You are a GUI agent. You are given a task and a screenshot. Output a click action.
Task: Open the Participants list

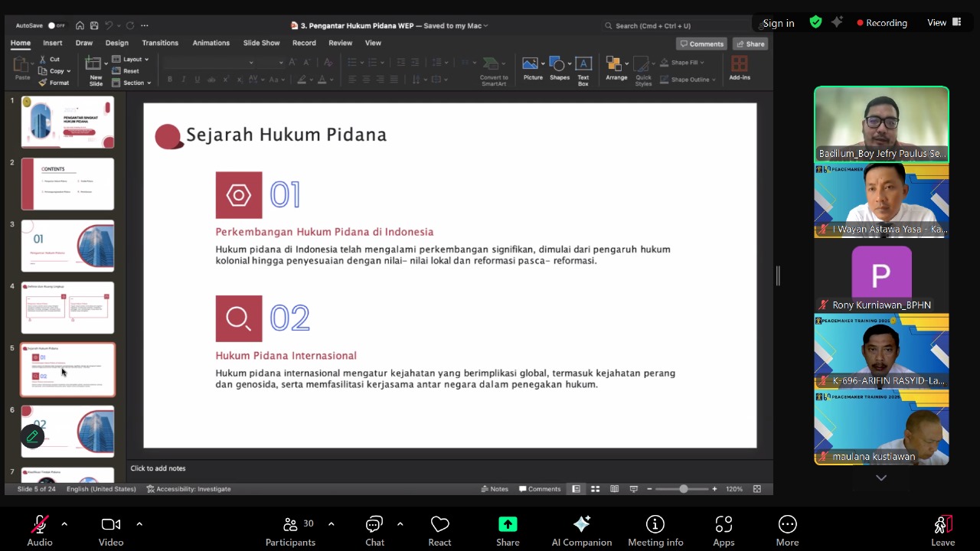290,525
